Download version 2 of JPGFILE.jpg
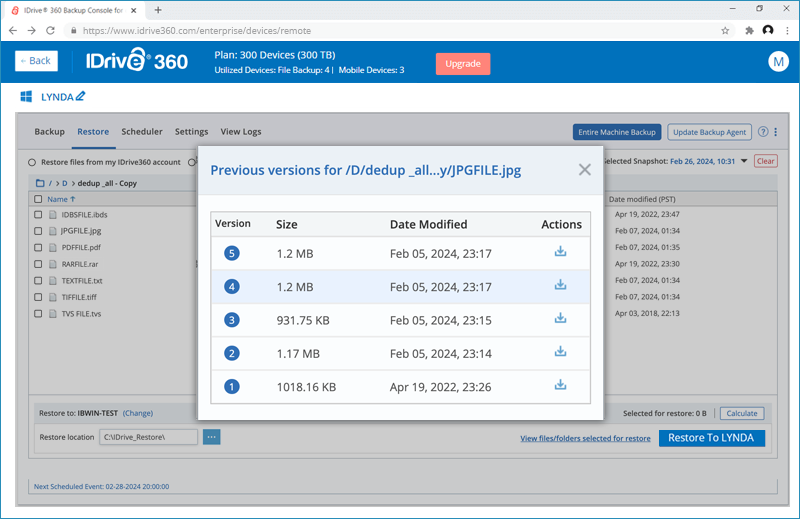800x519 pixels. tap(560, 352)
